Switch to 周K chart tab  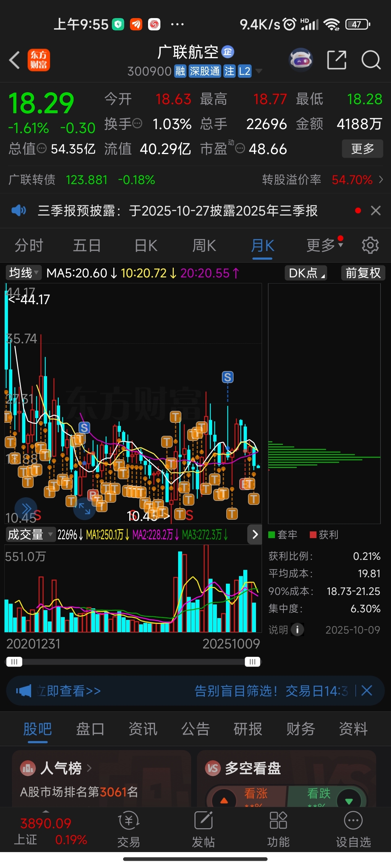tap(204, 246)
